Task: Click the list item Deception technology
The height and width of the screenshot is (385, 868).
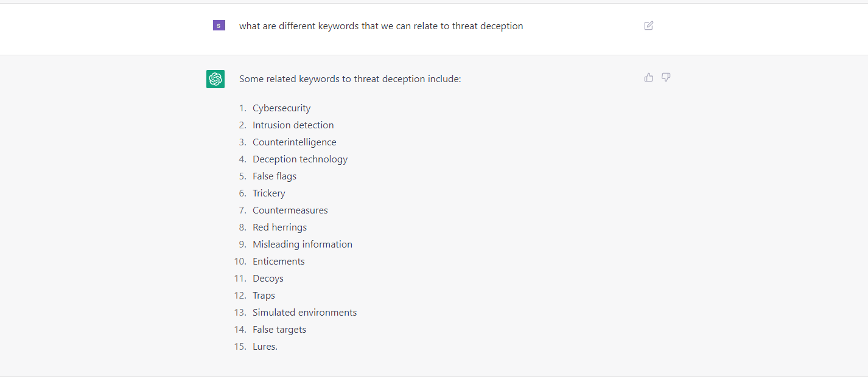Action: pos(299,159)
